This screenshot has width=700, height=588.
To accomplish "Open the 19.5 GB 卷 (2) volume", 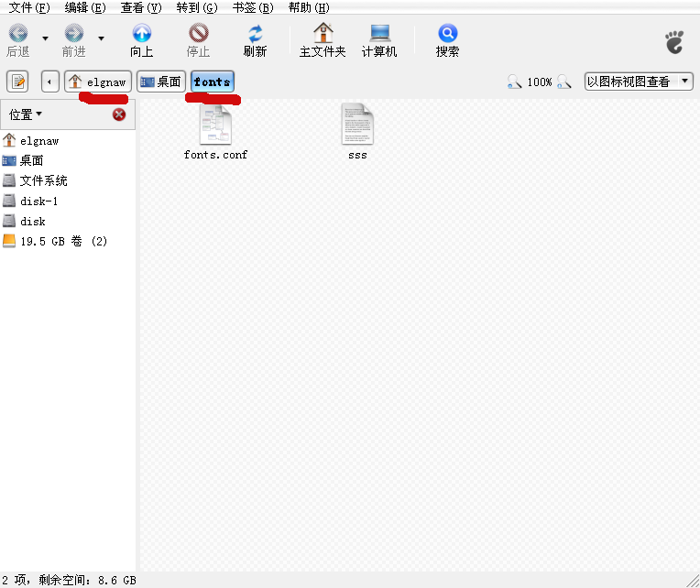I will pos(68,242).
